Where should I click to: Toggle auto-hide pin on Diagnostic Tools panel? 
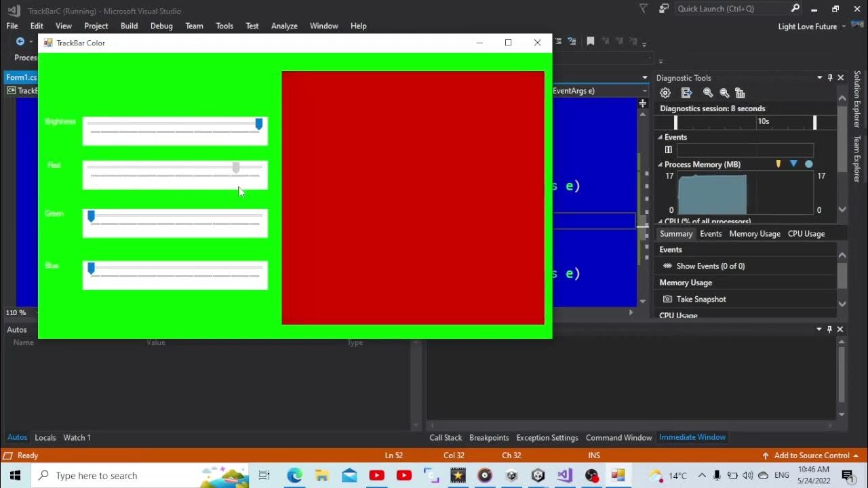(830, 78)
